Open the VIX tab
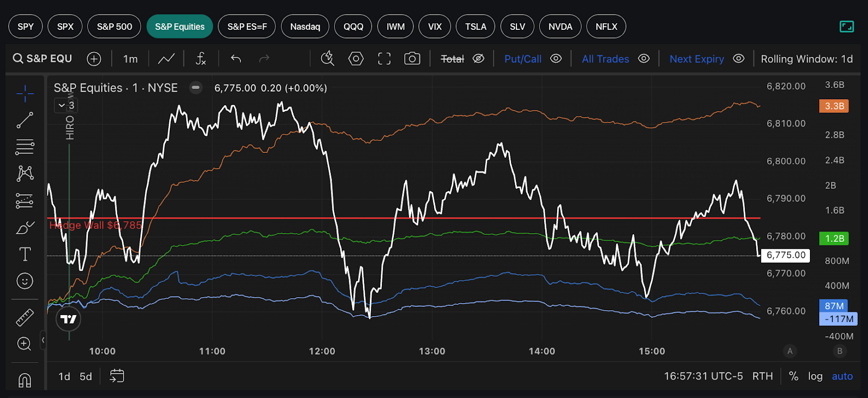The width and height of the screenshot is (868, 398). [435, 27]
